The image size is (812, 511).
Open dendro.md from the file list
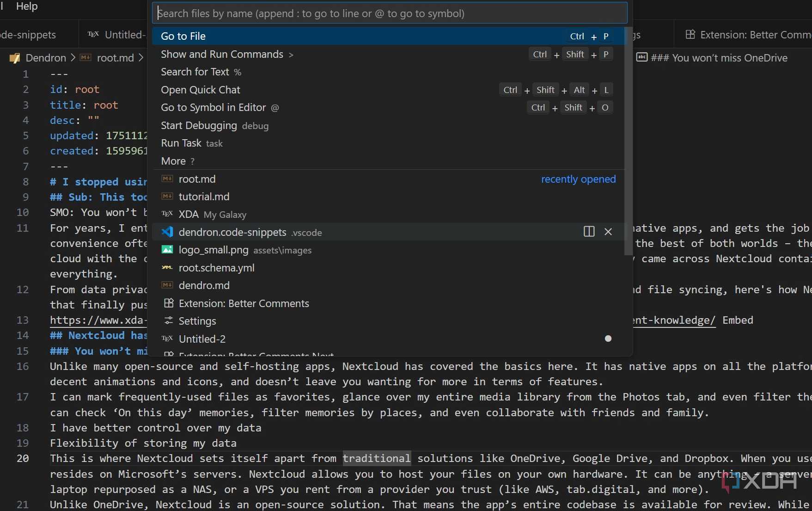[x=388, y=285]
